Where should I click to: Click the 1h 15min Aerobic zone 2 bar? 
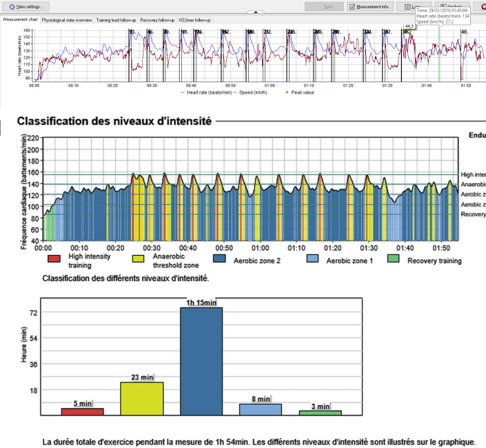tap(201, 361)
